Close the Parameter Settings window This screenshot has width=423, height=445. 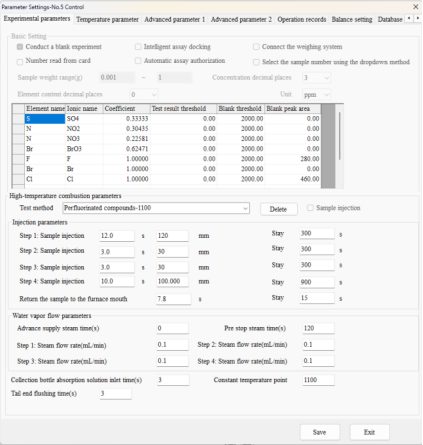[416, 6]
